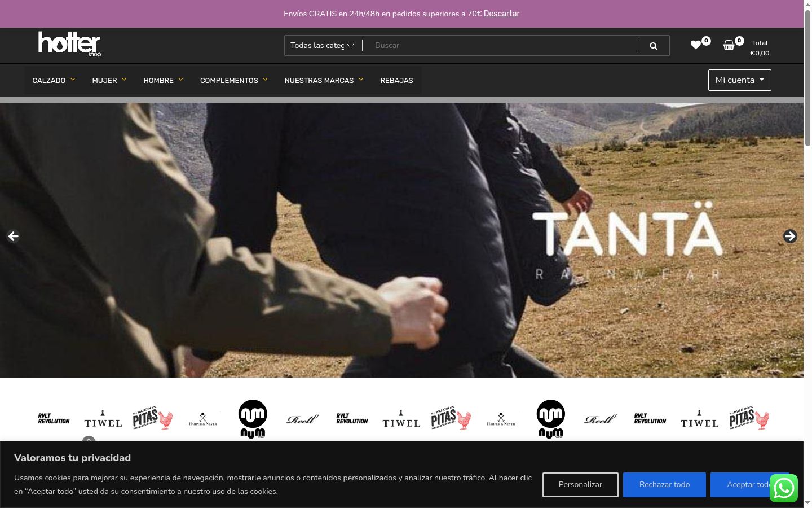
Task: Open the HOMBRE menu item
Action: [158, 81]
